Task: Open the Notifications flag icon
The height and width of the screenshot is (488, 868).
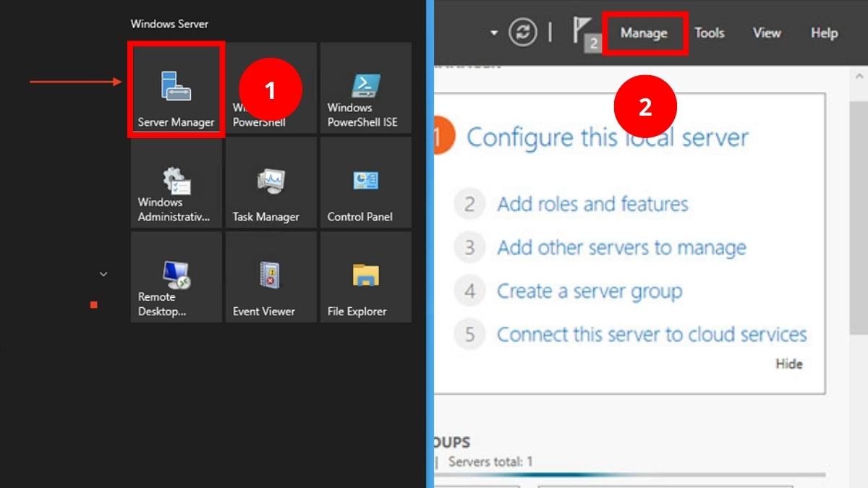Action: [x=587, y=33]
